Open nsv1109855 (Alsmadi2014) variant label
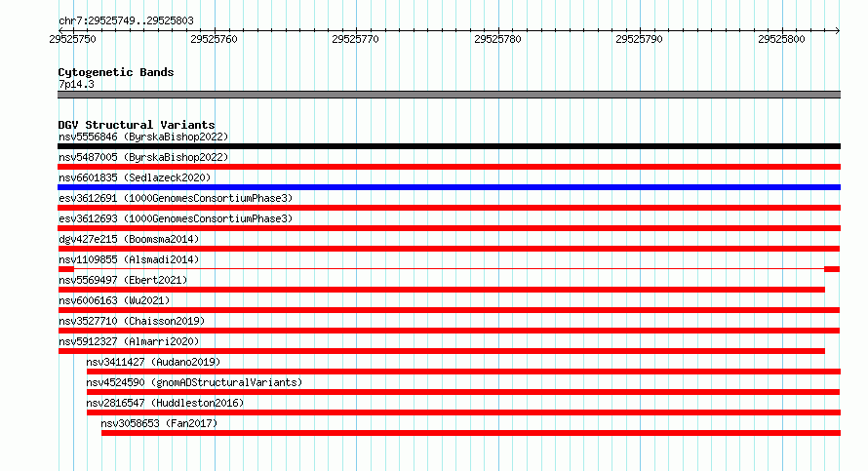Image resolution: width=868 pixels, height=471 pixels. click(129, 259)
